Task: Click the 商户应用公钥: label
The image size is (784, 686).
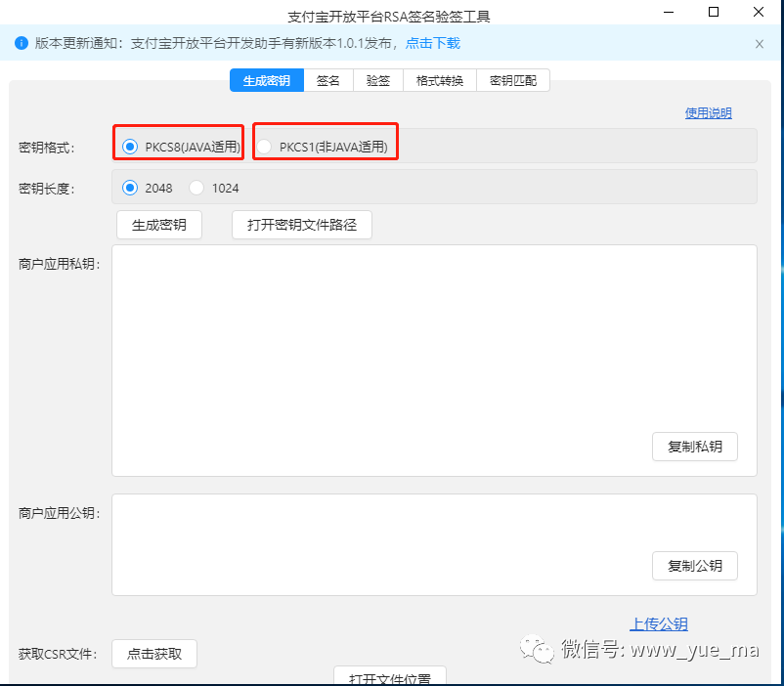Action: [60, 513]
